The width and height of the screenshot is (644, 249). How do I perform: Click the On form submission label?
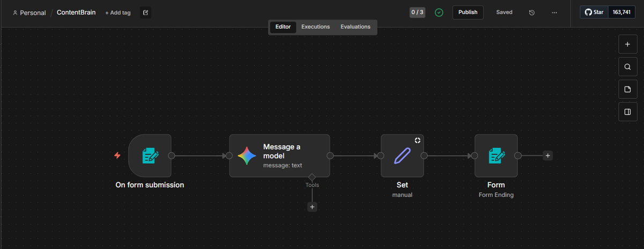(150, 185)
